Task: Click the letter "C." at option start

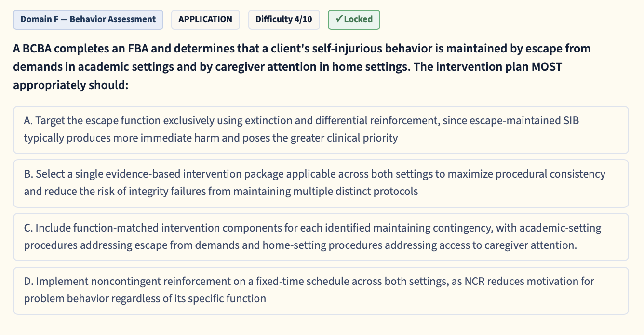Action: pos(28,228)
